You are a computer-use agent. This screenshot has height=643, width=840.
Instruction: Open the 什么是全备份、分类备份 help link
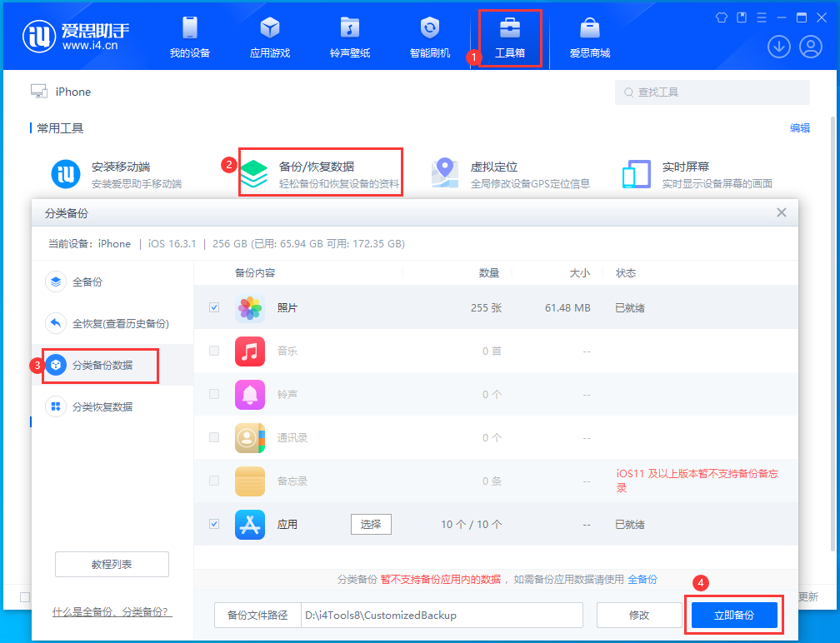112,611
